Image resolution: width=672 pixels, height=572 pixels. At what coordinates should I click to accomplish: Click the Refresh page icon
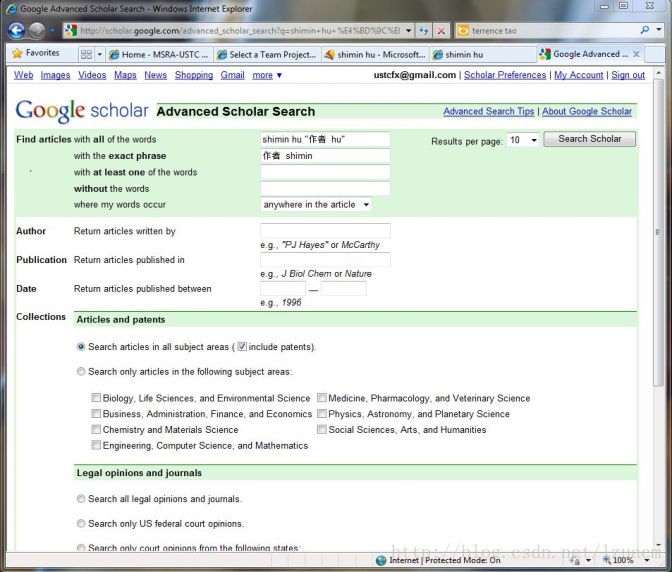[424, 30]
